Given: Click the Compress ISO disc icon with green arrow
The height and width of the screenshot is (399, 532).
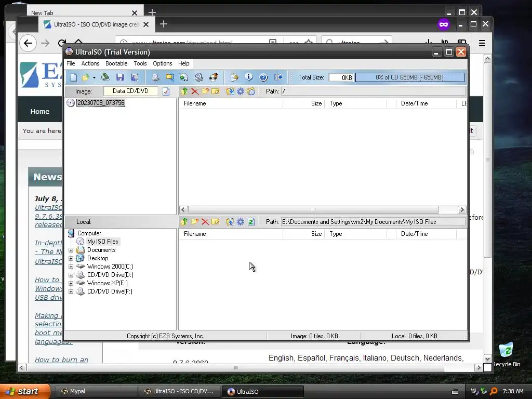Looking at the screenshot, I should point(184,77).
